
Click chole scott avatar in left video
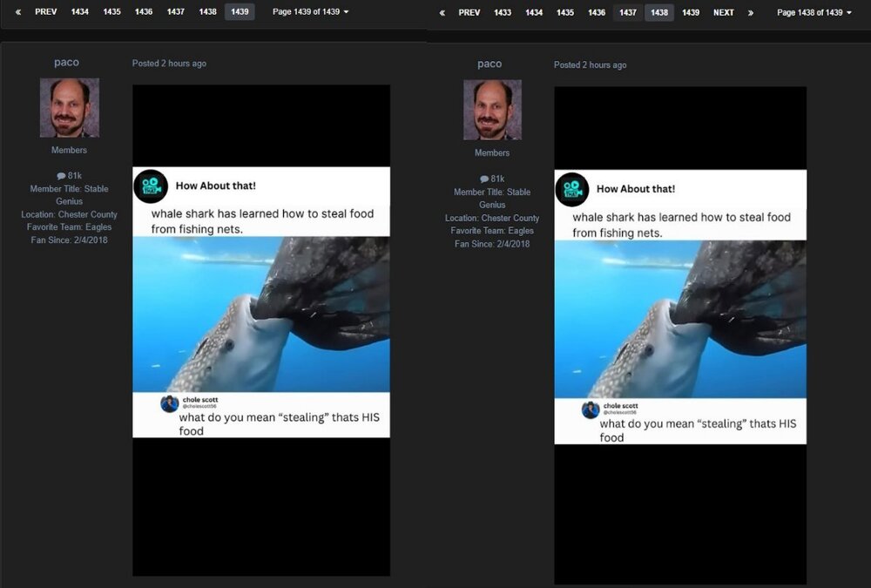coord(170,404)
